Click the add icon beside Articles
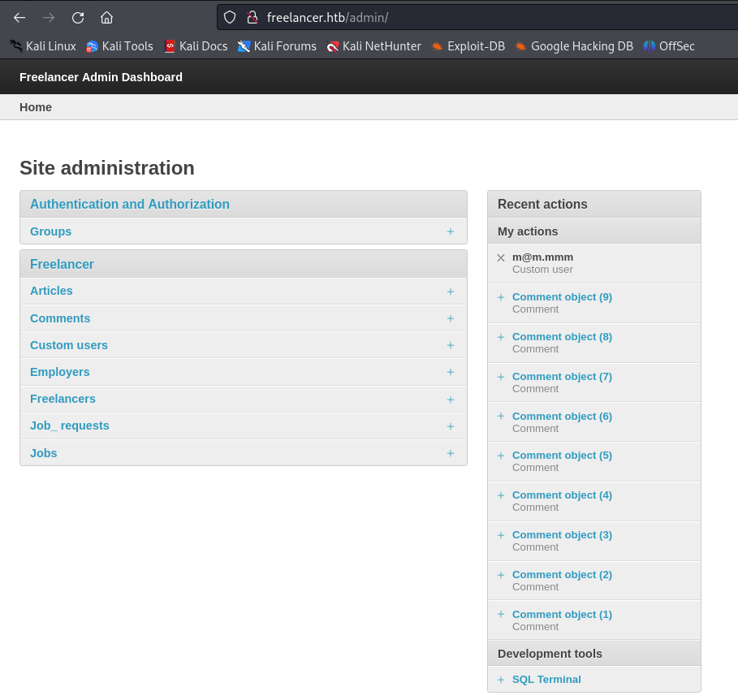 coord(451,292)
